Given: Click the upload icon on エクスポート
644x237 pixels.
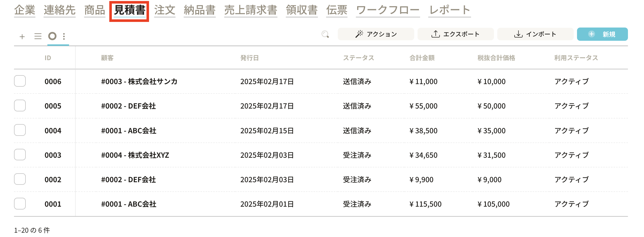Looking at the screenshot, I should point(435,34).
